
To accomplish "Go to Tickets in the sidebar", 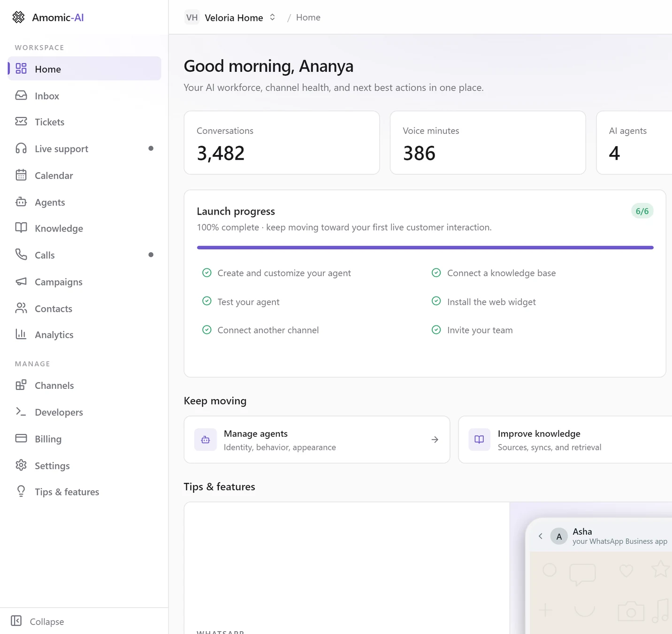I will coord(84,122).
